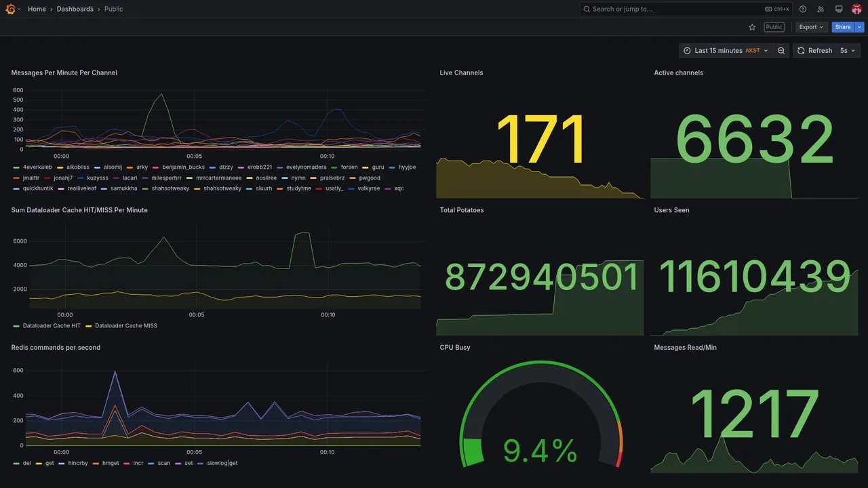
Task: Click the blue Share button
Action: [x=843, y=27]
